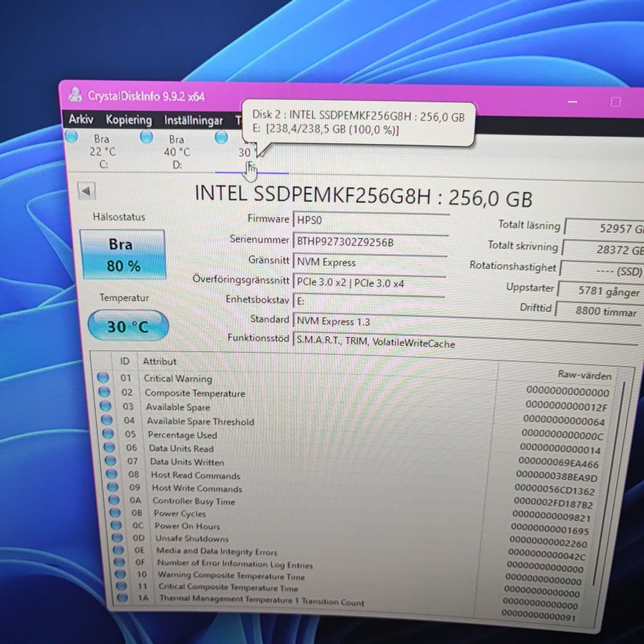Click the CrystalDiskInfo title bar app icon

(75, 95)
